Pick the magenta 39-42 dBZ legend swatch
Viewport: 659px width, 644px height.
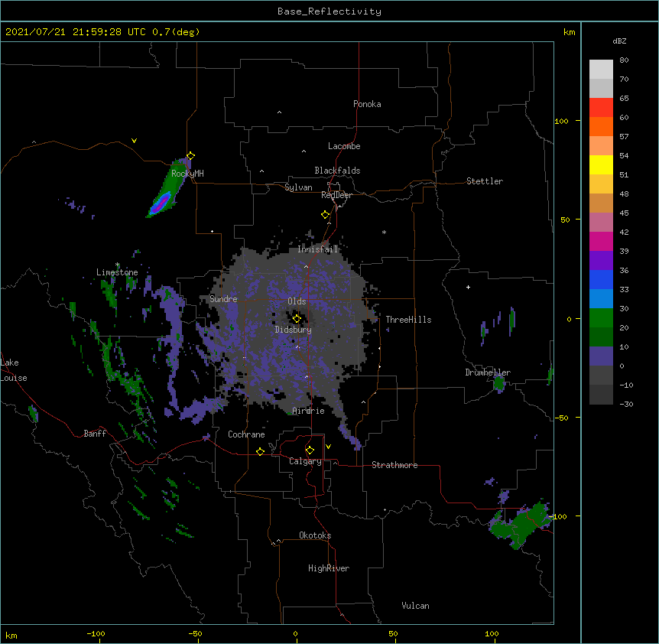coord(601,241)
